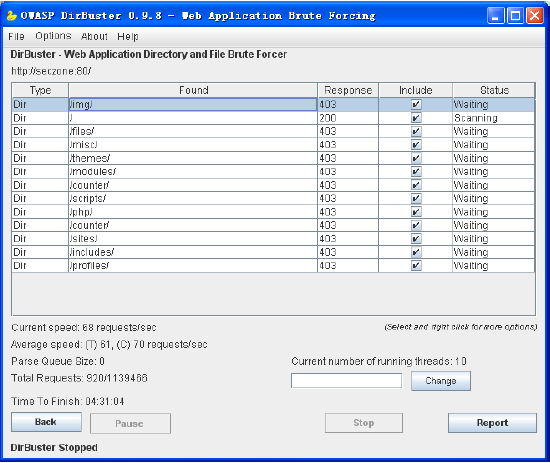
Task: Select the /scripts/ found entry
Action: (193, 199)
